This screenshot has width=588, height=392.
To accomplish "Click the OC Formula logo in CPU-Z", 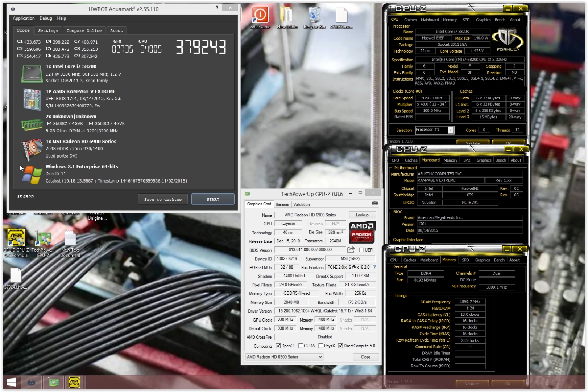I will (x=508, y=40).
